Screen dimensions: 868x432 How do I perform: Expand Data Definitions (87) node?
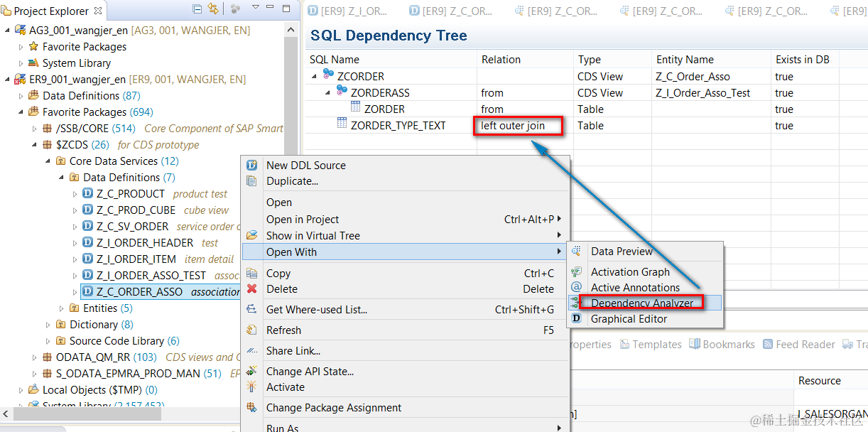click(21, 95)
